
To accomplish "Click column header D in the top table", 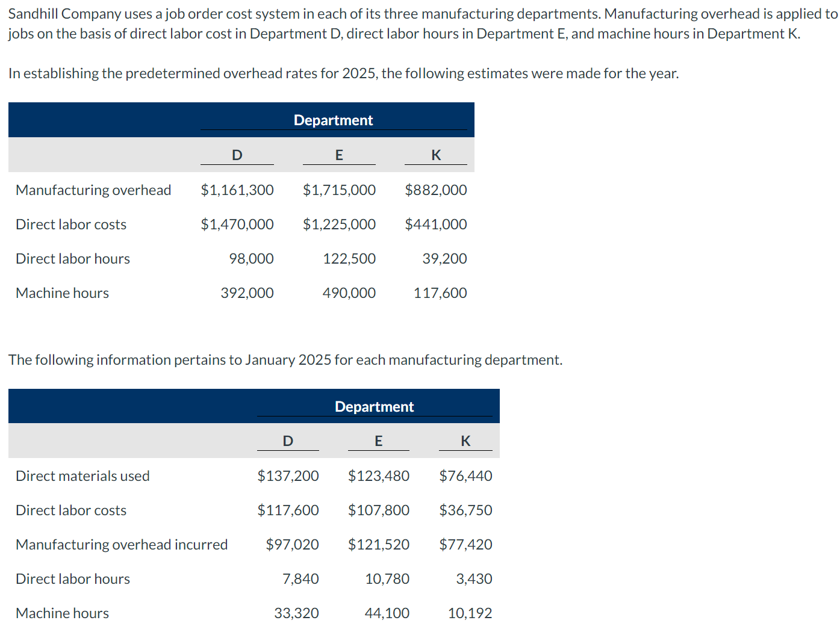I will (237, 155).
